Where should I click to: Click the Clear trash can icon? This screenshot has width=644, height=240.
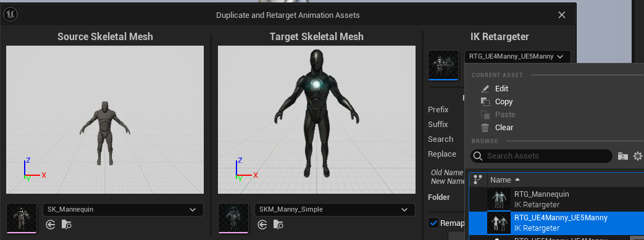pyautogui.click(x=485, y=128)
